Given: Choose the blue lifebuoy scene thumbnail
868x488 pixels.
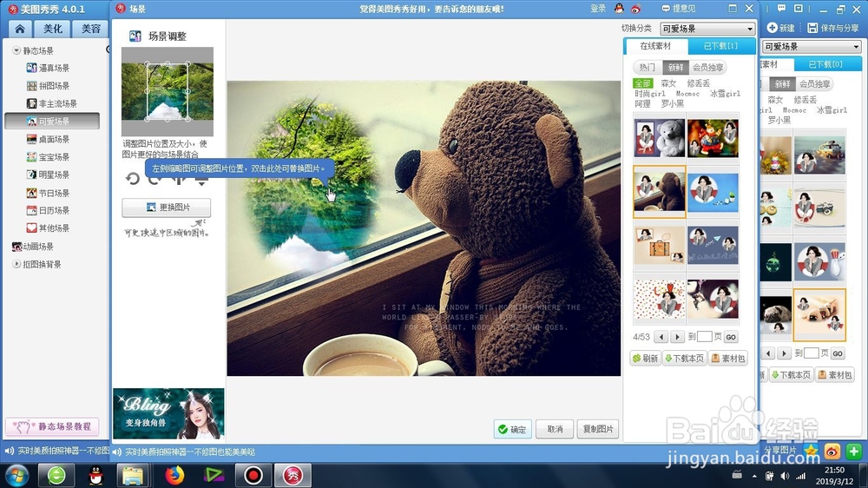Looking at the screenshot, I should click(713, 192).
